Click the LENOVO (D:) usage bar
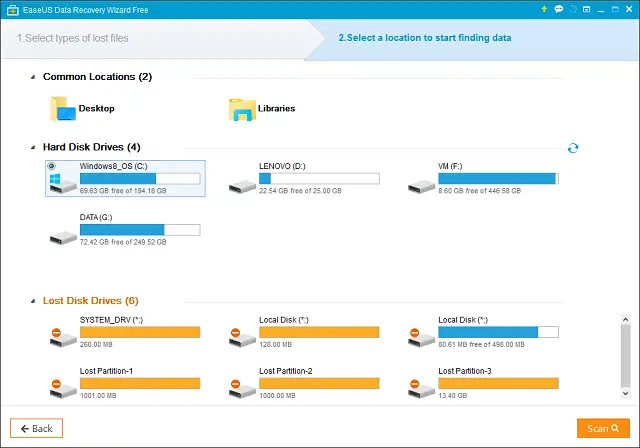This screenshot has height=448, width=640. [319, 178]
